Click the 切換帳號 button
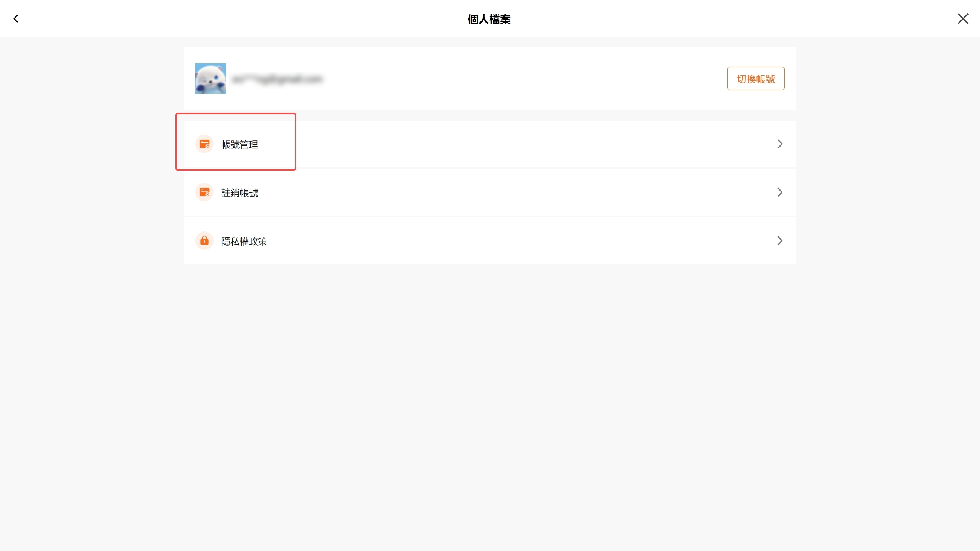This screenshot has width=980, height=551. click(756, 79)
